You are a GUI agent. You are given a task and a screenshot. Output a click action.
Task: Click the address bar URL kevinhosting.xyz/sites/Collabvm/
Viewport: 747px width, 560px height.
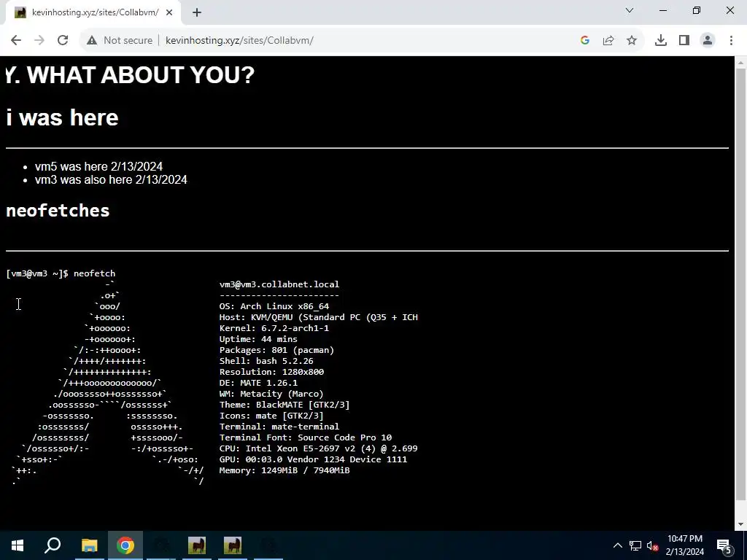pyautogui.click(x=239, y=41)
